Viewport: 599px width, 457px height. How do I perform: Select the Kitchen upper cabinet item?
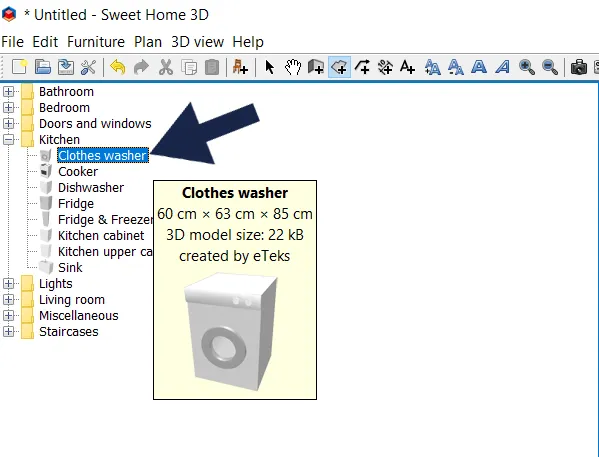105,252
